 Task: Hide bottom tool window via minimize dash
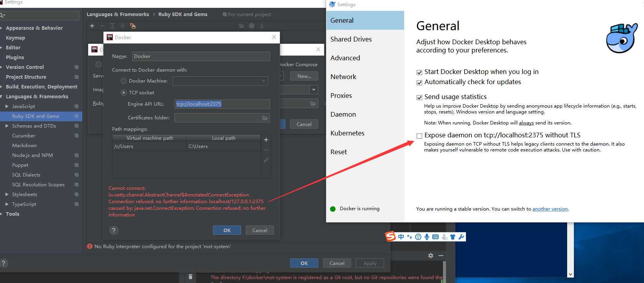click(x=441, y=256)
